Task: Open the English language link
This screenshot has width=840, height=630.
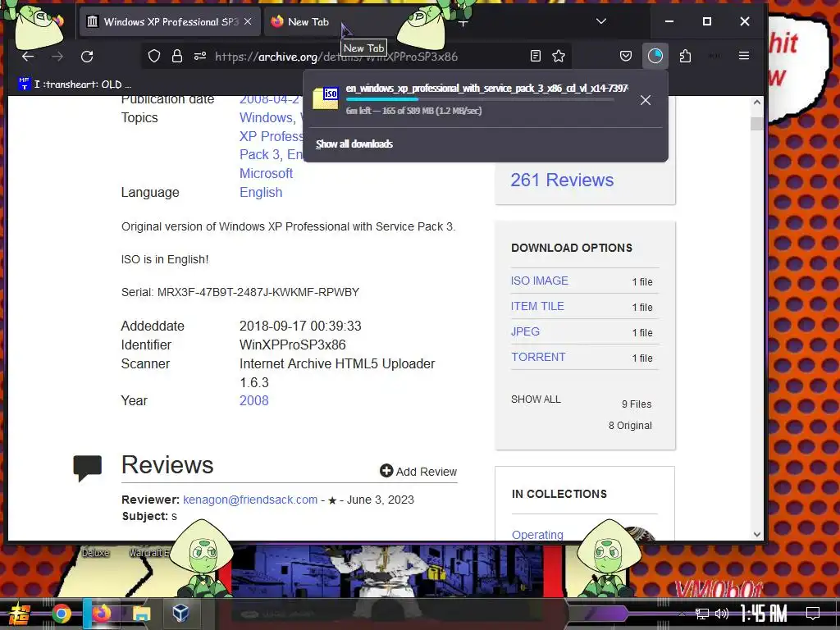Action: tap(261, 192)
